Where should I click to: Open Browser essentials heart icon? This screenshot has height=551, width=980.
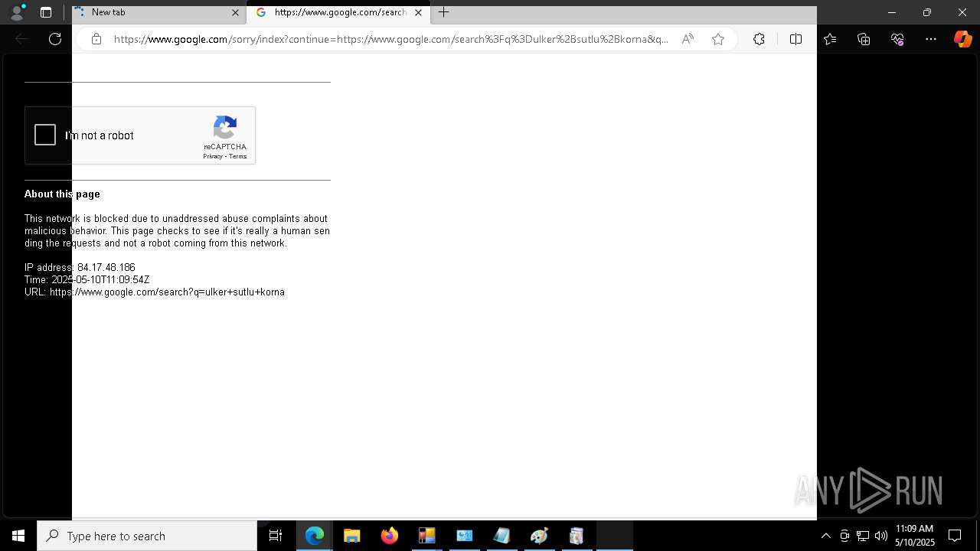[x=897, y=39]
